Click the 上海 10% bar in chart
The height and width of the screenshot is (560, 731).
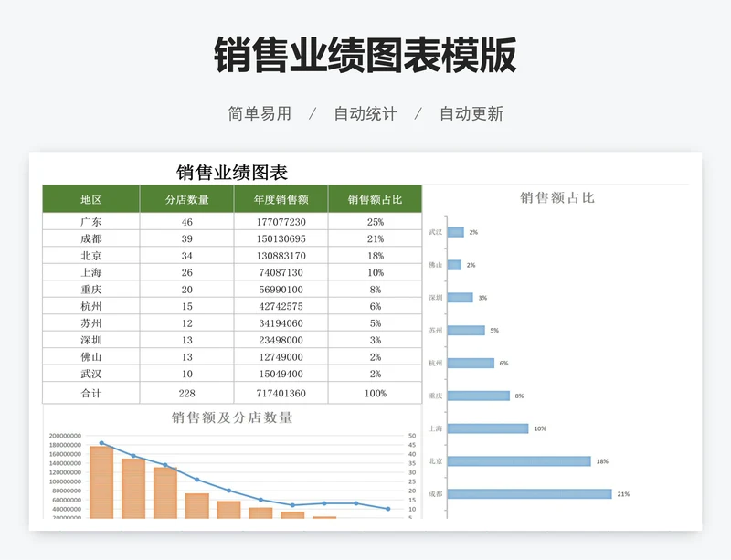click(x=488, y=428)
